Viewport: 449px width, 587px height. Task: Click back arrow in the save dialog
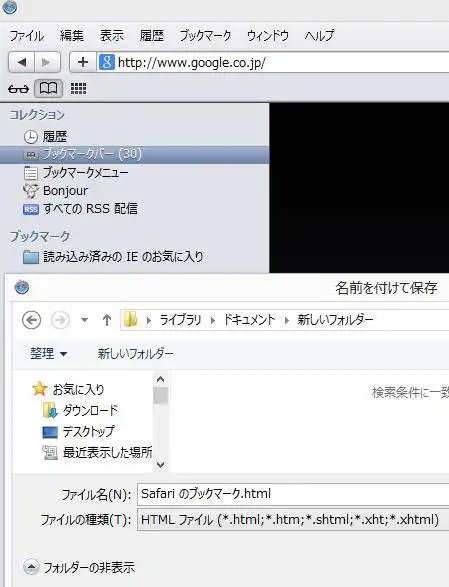[31, 320]
